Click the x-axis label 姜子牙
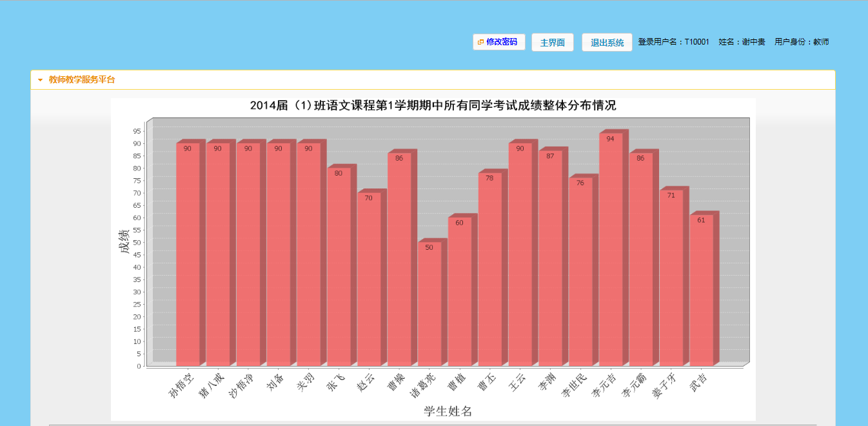The image size is (868, 426). click(665, 385)
